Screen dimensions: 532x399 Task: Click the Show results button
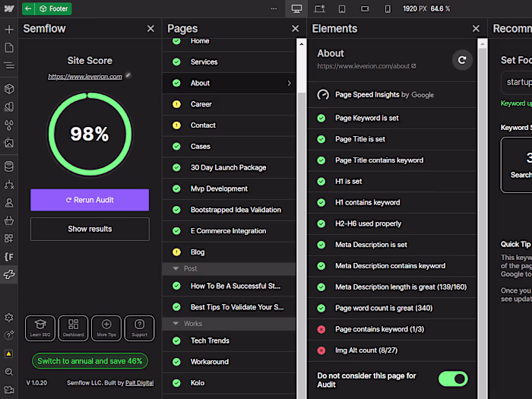coord(90,229)
